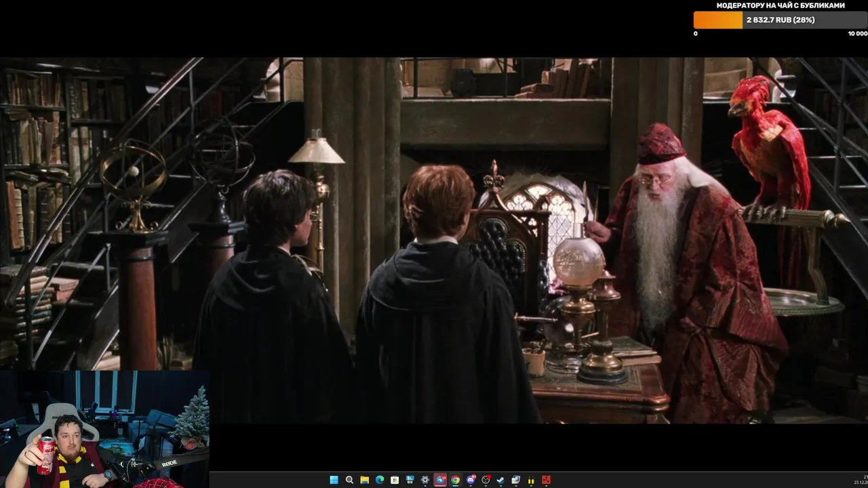868x488 pixels.
Task: Click the movie video frame
Action: (434, 241)
